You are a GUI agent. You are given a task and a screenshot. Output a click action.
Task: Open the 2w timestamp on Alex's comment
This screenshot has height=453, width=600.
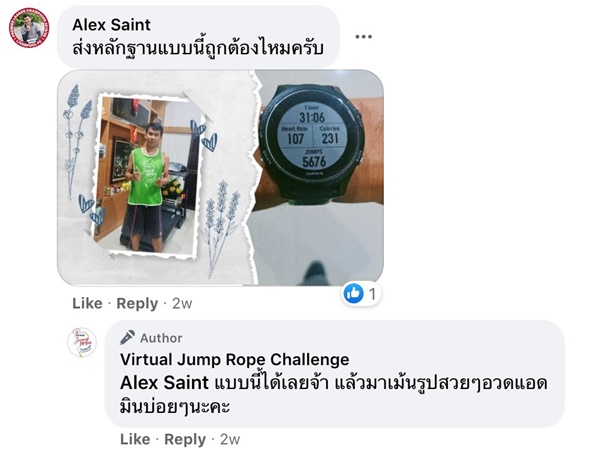coord(182,303)
